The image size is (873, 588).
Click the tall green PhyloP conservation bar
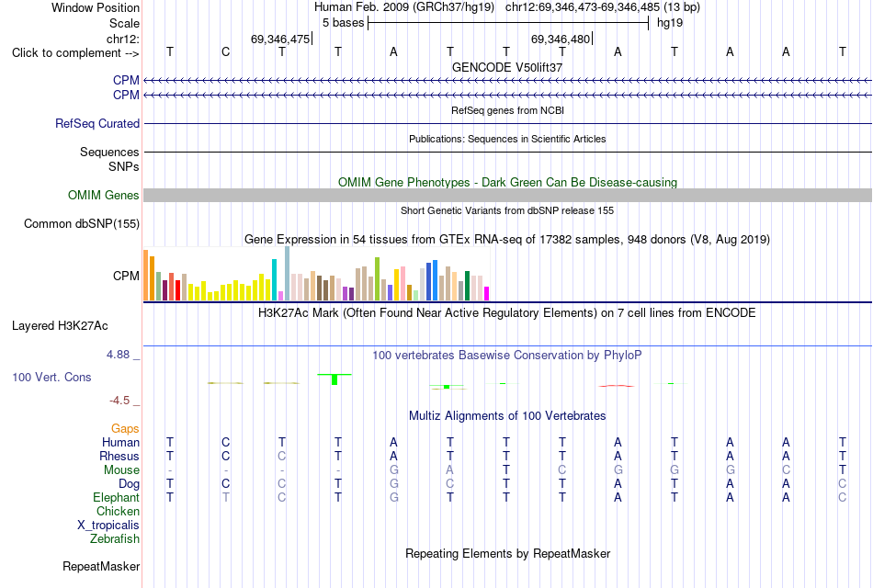point(334,379)
